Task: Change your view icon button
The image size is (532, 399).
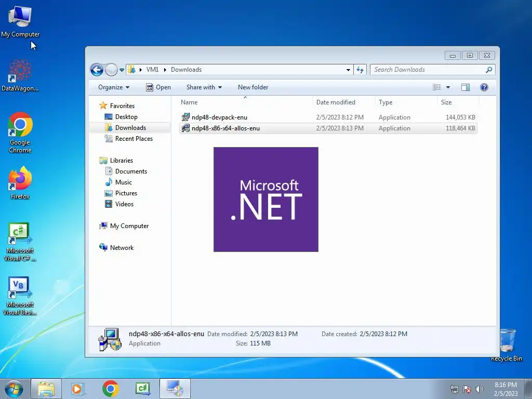Action: 437,87
